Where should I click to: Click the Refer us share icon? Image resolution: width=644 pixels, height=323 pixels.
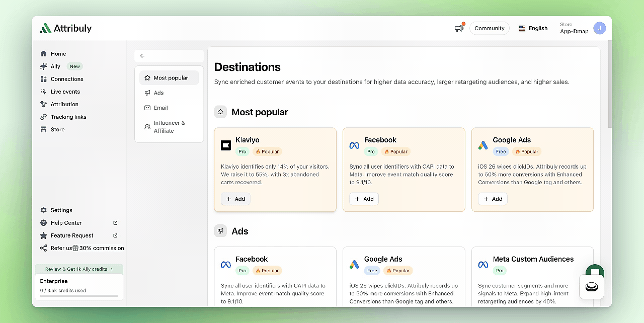pos(44,248)
